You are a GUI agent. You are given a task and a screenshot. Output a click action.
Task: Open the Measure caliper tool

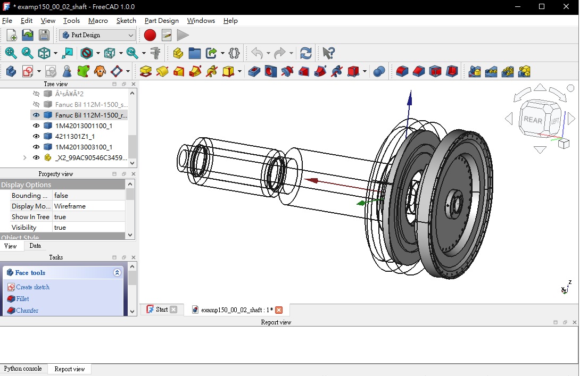tap(155, 53)
